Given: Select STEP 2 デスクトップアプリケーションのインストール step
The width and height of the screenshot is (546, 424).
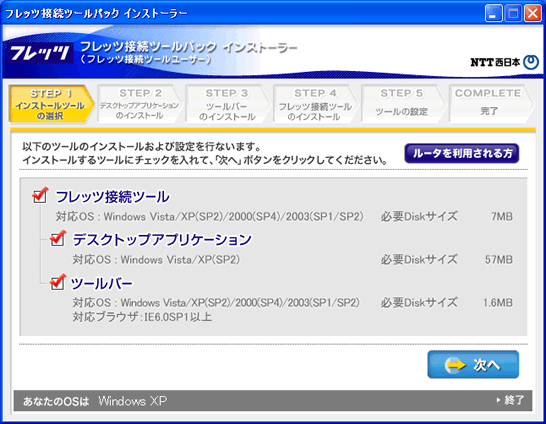Looking at the screenshot, I should click(139, 104).
